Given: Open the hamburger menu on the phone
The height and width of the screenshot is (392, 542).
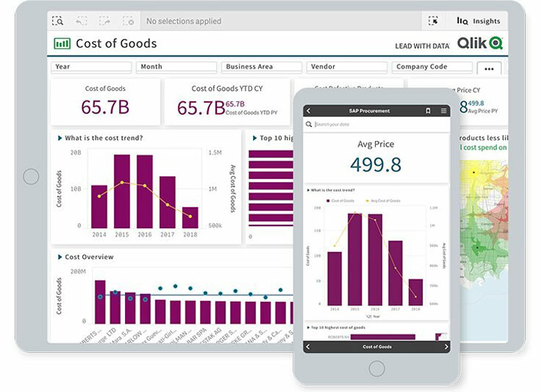Looking at the screenshot, I should point(443,110).
